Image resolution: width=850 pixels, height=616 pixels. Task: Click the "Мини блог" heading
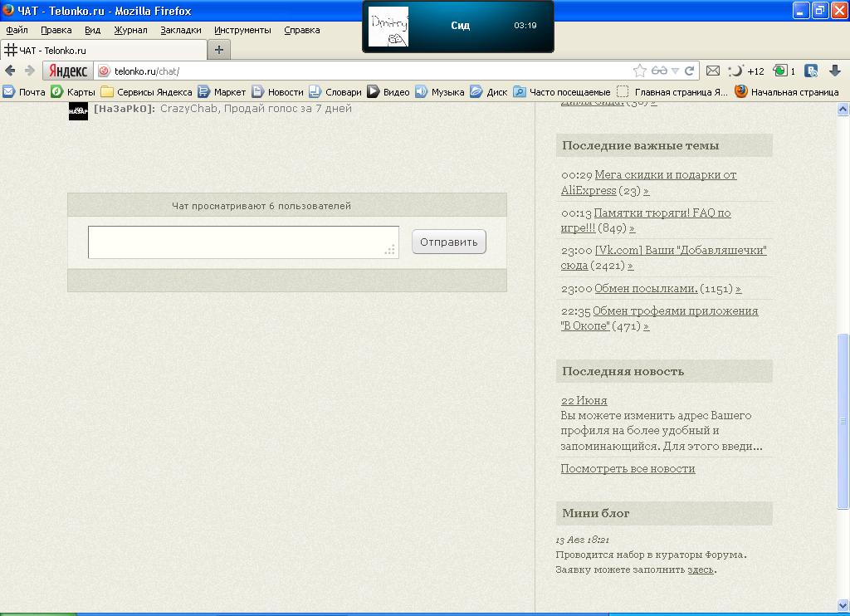pyautogui.click(x=596, y=513)
